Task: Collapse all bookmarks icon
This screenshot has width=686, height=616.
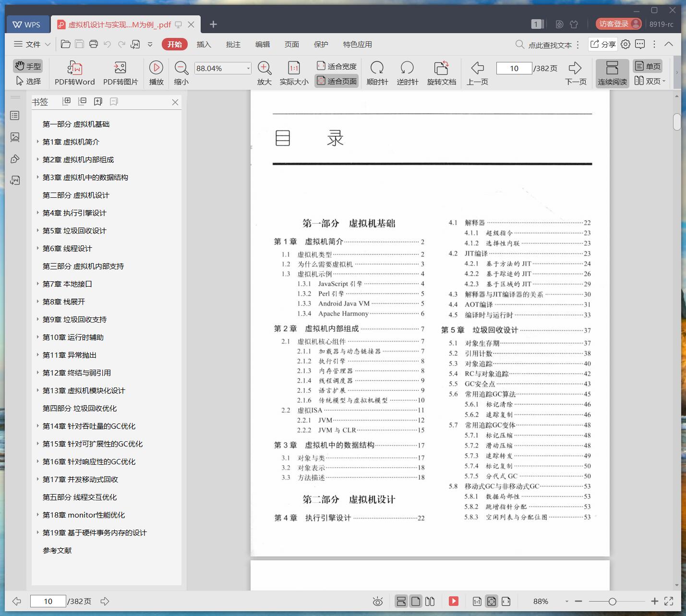Action: pyautogui.click(x=83, y=101)
